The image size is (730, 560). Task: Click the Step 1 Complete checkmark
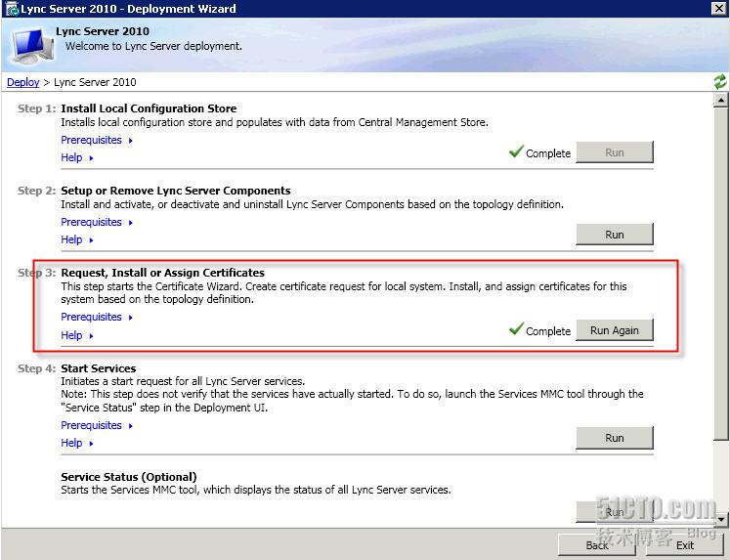point(516,151)
